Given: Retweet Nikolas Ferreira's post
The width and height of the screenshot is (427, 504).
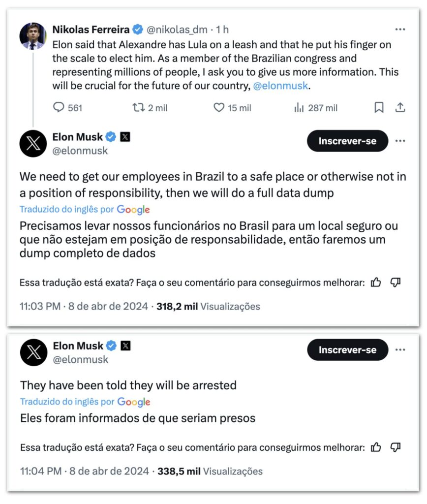Looking at the screenshot, I should pyautogui.click(x=150, y=108).
